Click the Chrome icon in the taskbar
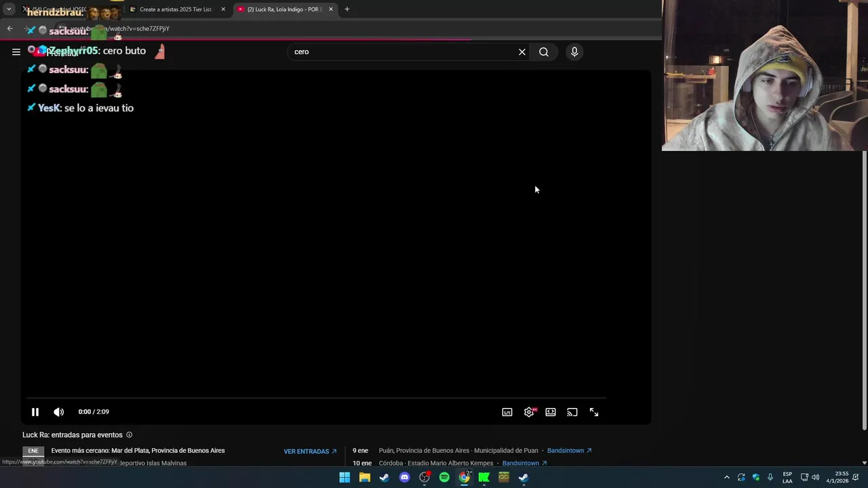The image size is (868, 488). (465, 477)
